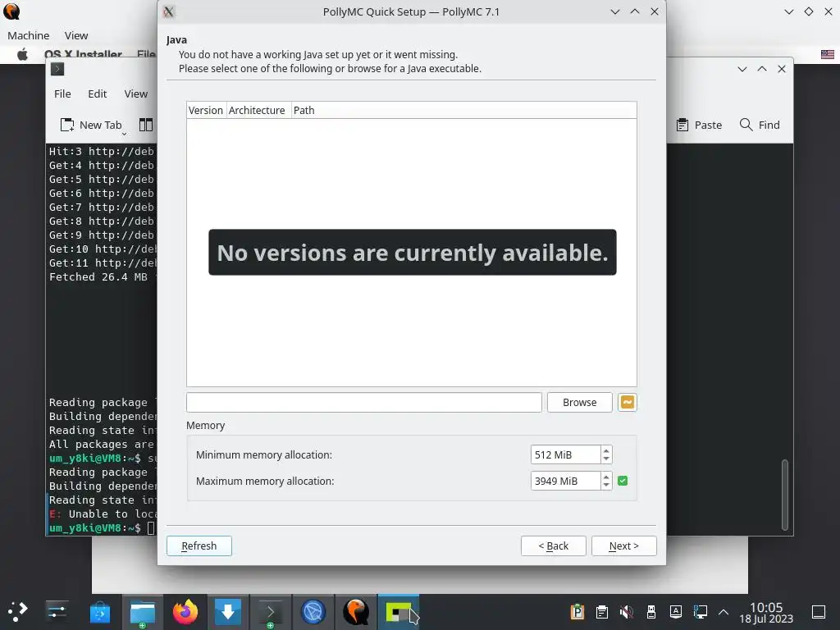
Task: Open the terminal window's Edit menu
Action: coord(98,94)
